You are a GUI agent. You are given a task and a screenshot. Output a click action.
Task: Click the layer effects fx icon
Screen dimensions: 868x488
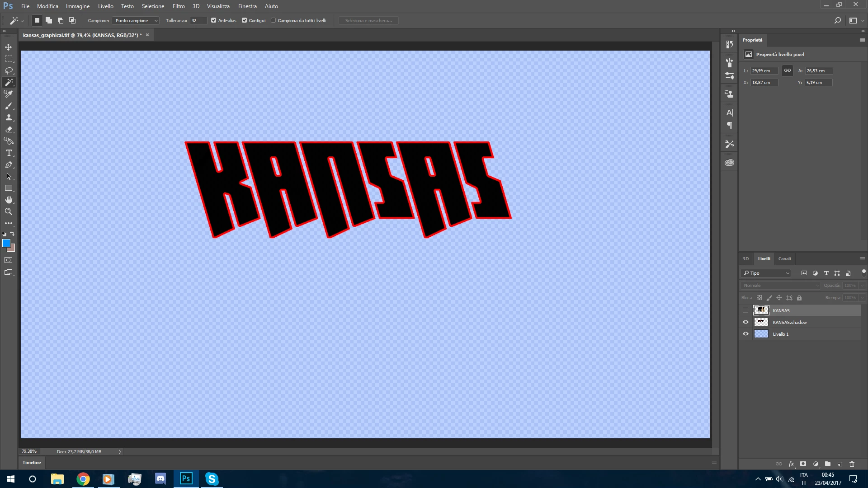[791, 464]
